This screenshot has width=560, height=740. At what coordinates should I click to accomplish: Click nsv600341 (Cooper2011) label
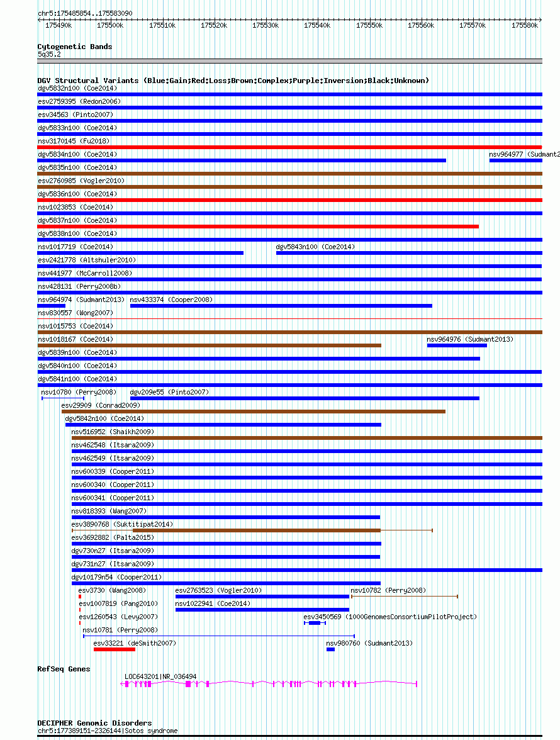[113, 498]
